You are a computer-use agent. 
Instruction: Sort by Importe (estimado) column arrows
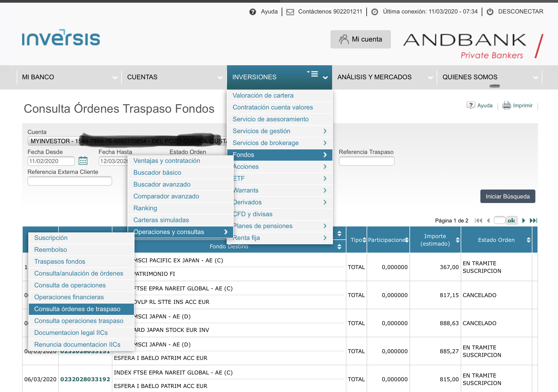click(457, 240)
